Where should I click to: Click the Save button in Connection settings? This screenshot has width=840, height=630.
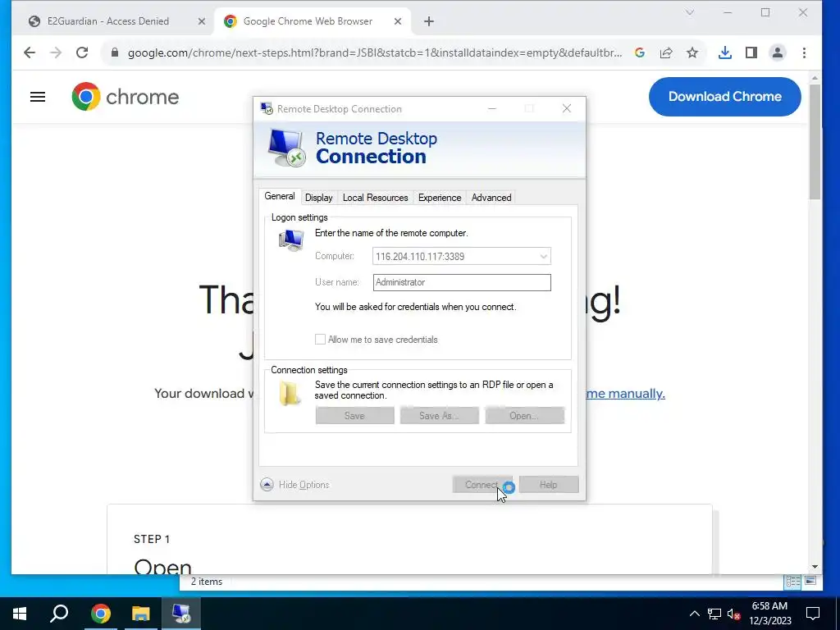pyautogui.click(x=354, y=416)
